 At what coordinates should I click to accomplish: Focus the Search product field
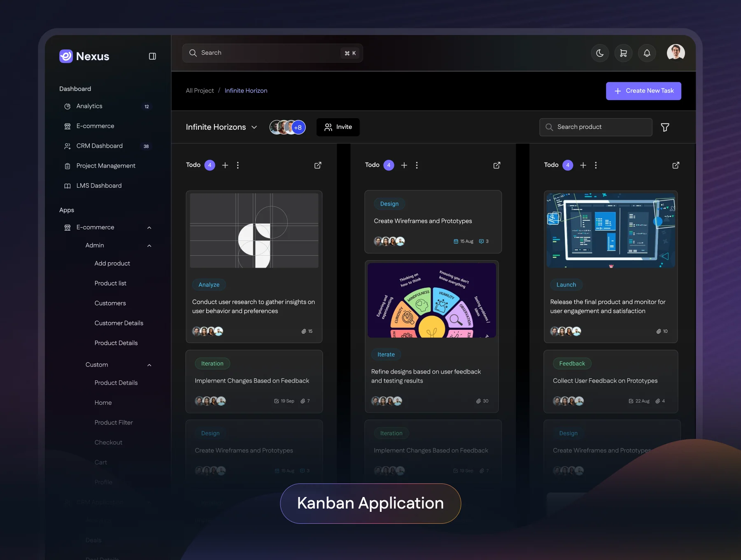pos(596,127)
